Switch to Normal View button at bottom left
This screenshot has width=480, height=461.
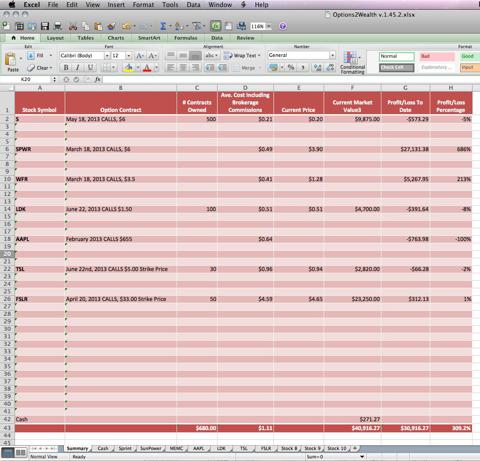pyautogui.click(x=8, y=452)
